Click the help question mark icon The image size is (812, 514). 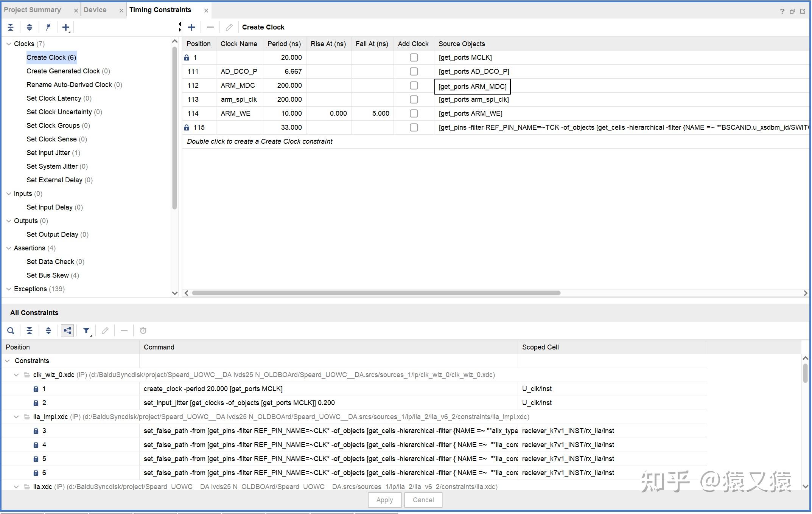click(x=782, y=11)
